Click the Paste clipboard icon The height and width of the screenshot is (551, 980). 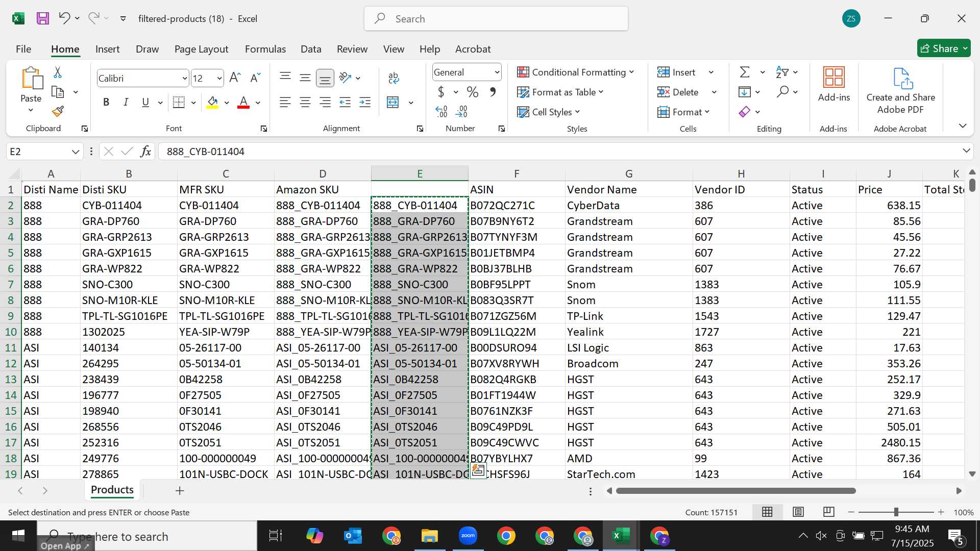[32, 79]
